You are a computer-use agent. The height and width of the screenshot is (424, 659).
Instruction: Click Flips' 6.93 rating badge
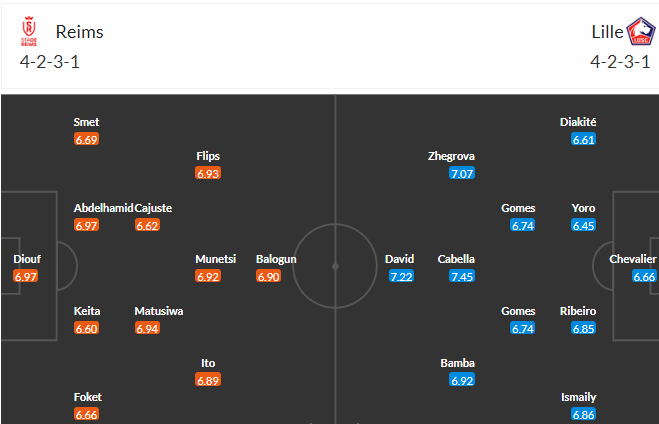click(208, 174)
